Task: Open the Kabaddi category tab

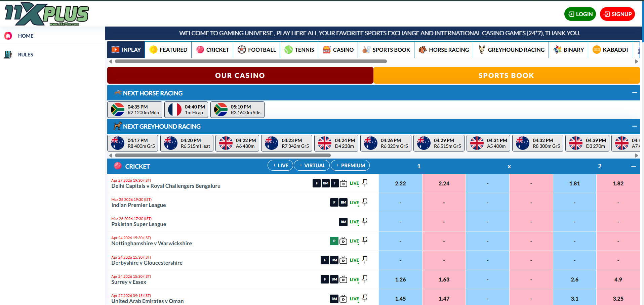Action: click(610, 50)
